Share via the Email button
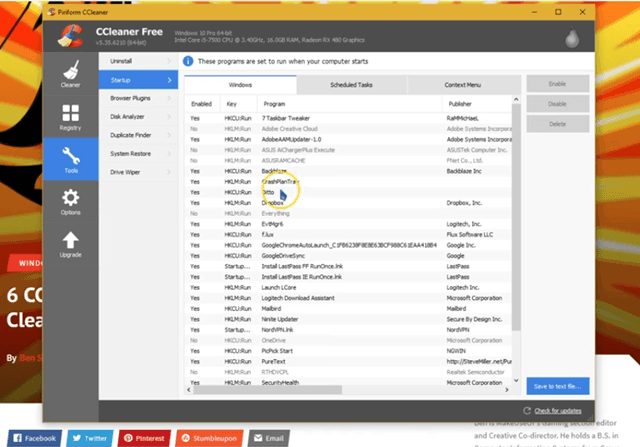 [x=269, y=438]
